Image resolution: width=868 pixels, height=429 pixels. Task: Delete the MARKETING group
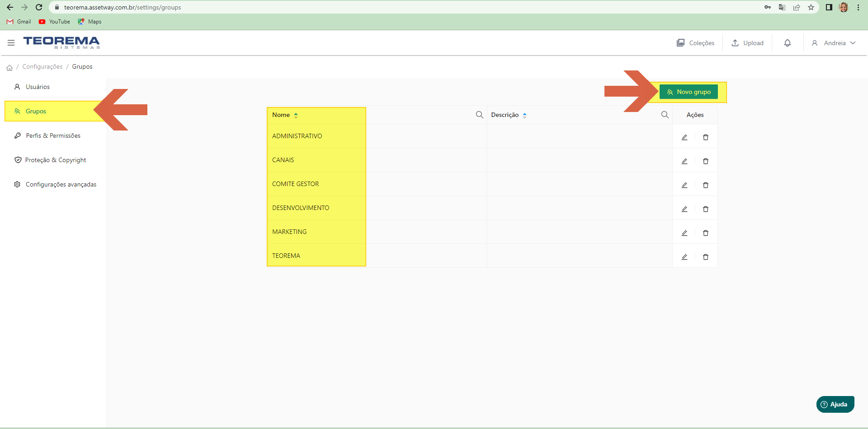pos(706,233)
